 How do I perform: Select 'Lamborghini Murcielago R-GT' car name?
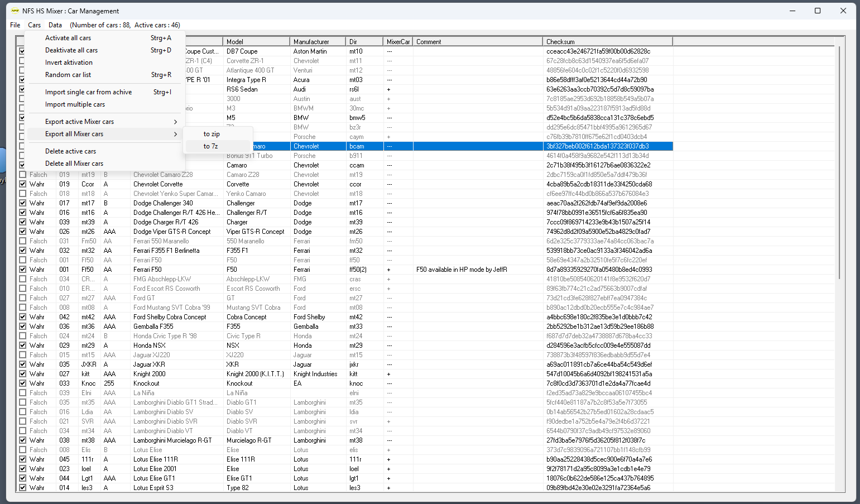(x=172, y=440)
